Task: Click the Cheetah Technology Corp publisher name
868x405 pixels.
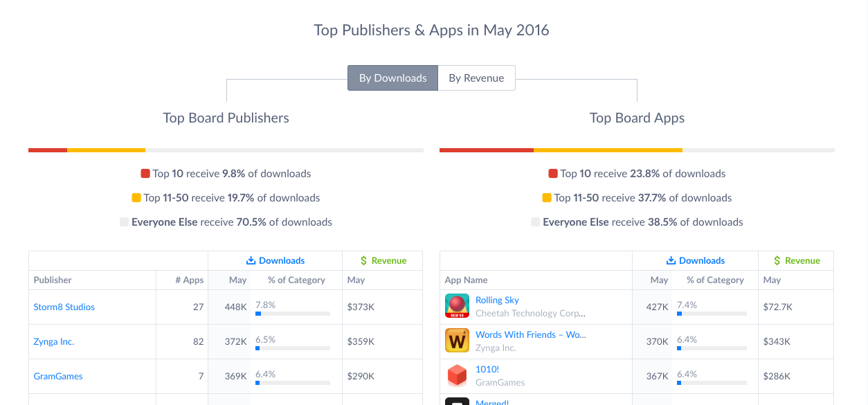Action: [530, 313]
